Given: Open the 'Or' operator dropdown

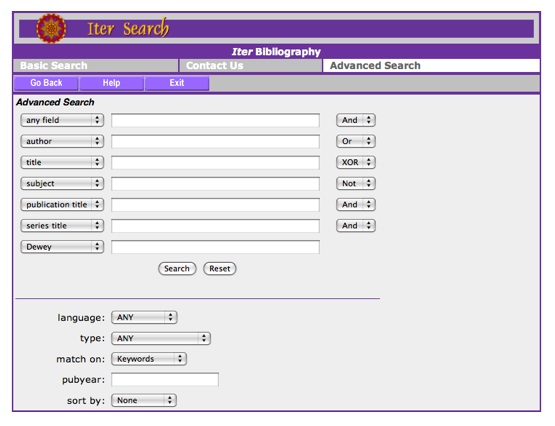Looking at the screenshot, I should click(x=356, y=141).
